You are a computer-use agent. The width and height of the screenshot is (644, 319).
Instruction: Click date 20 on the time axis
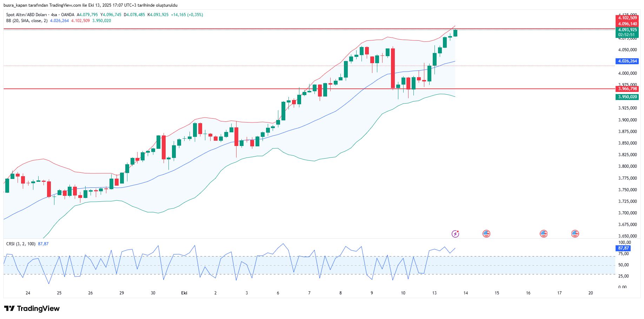591,293
